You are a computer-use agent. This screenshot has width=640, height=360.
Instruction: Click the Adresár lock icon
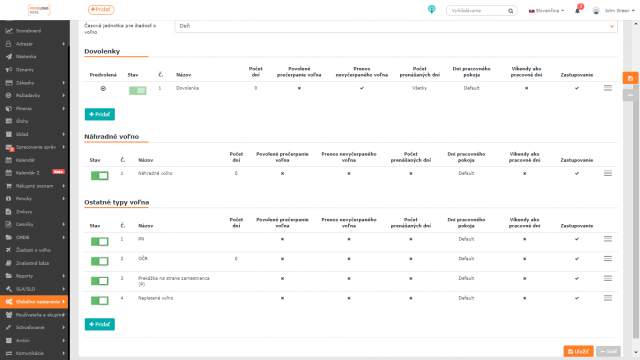9,44
